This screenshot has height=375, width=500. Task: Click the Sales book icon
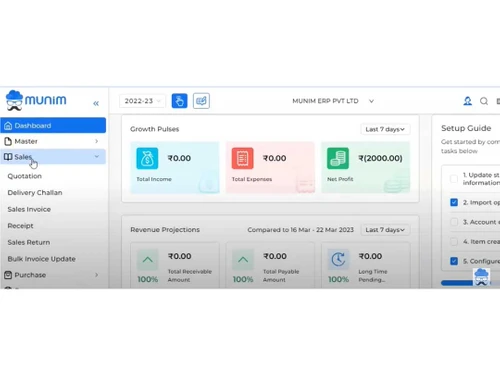tap(8, 157)
